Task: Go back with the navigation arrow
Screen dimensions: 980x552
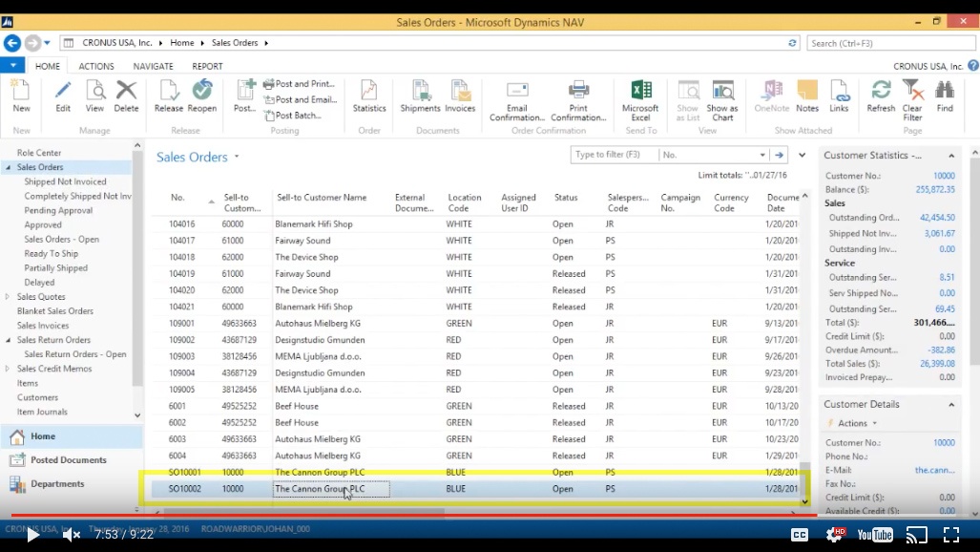Action: [11, 43]
